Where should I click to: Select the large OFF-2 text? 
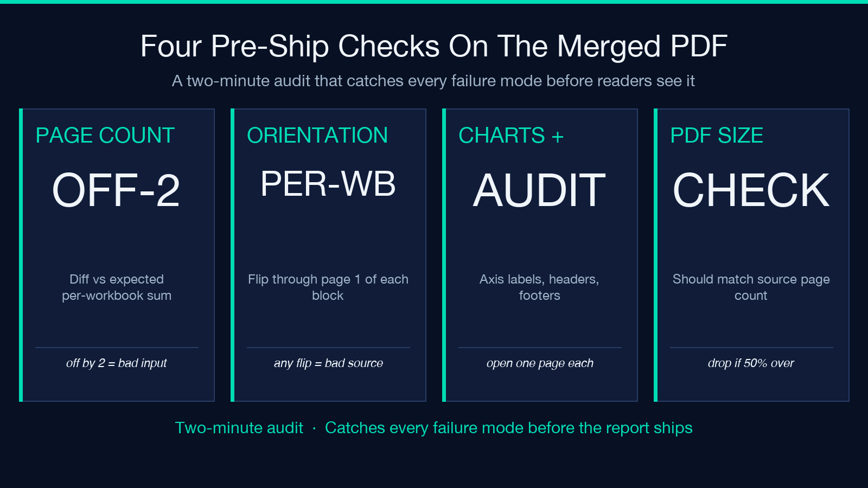(116, 190)
